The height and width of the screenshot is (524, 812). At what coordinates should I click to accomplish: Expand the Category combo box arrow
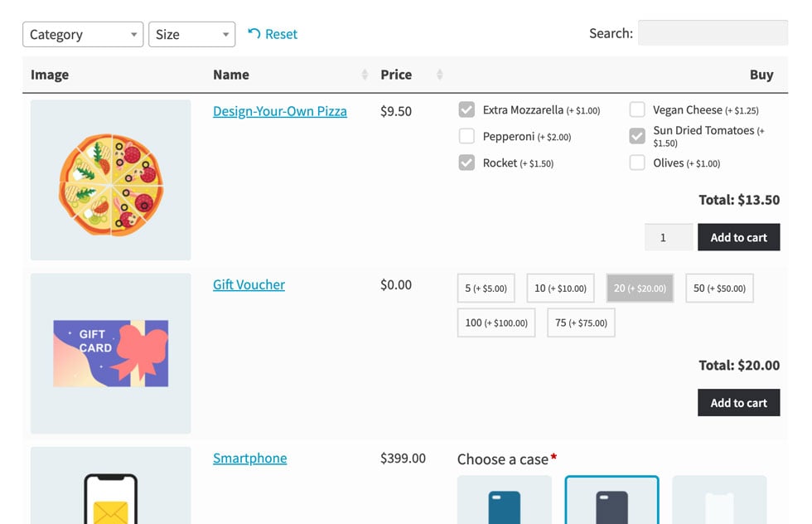(x=133, y=34)
